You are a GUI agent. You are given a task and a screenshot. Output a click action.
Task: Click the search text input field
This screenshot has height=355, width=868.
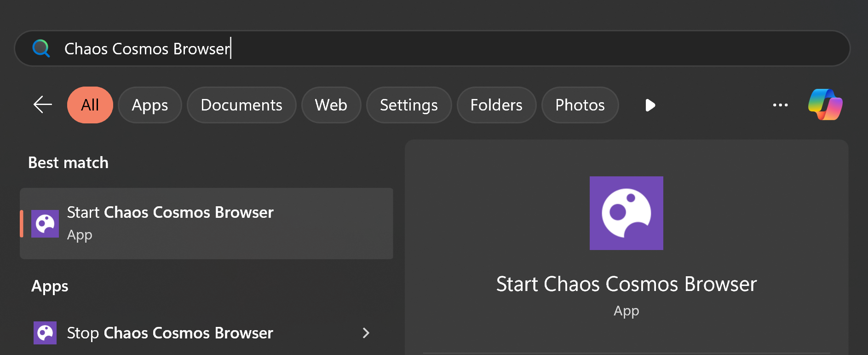point(414,48)
